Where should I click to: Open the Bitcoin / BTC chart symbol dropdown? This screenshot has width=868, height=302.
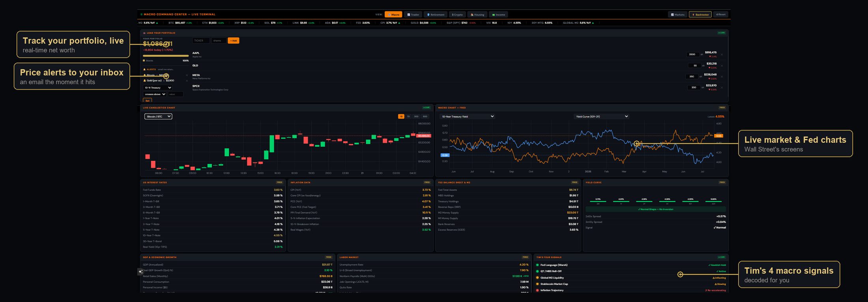[x=158, y=116]
